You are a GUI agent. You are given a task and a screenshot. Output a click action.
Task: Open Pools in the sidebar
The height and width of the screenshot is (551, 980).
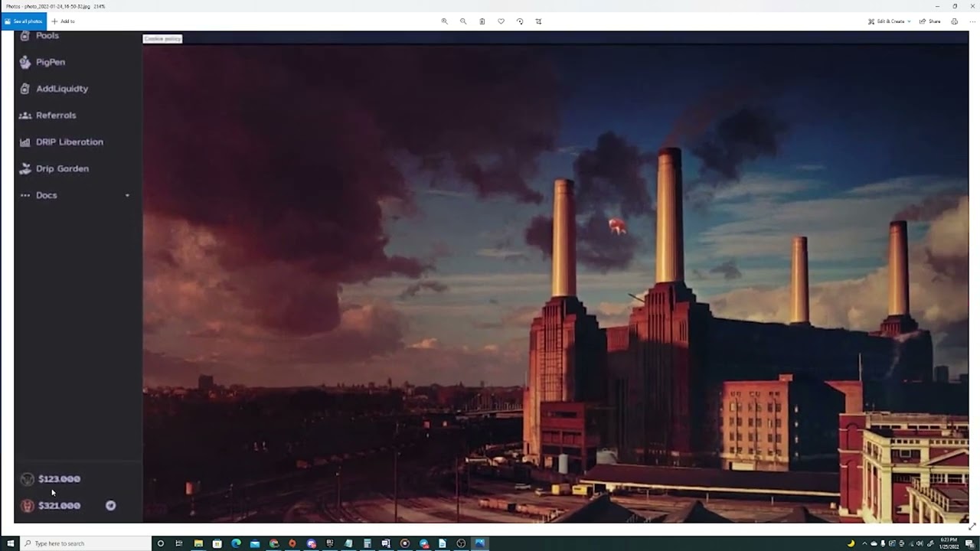point(47,35)
